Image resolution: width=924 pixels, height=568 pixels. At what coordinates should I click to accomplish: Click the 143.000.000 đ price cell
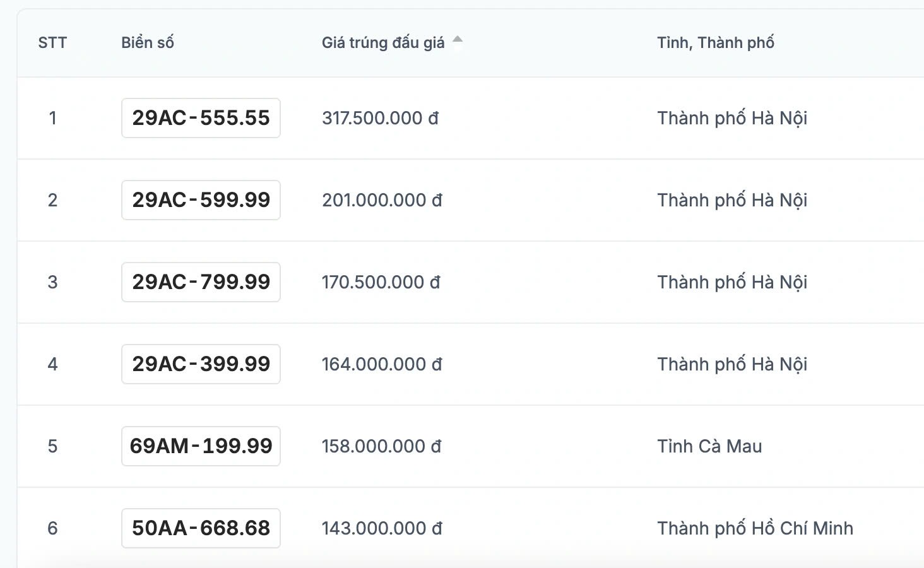(382, 528)
